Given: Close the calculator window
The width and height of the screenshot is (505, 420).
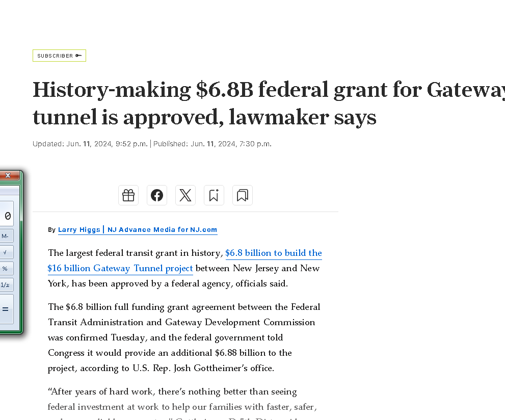Looking at the screenshot, I should point(9,175).
